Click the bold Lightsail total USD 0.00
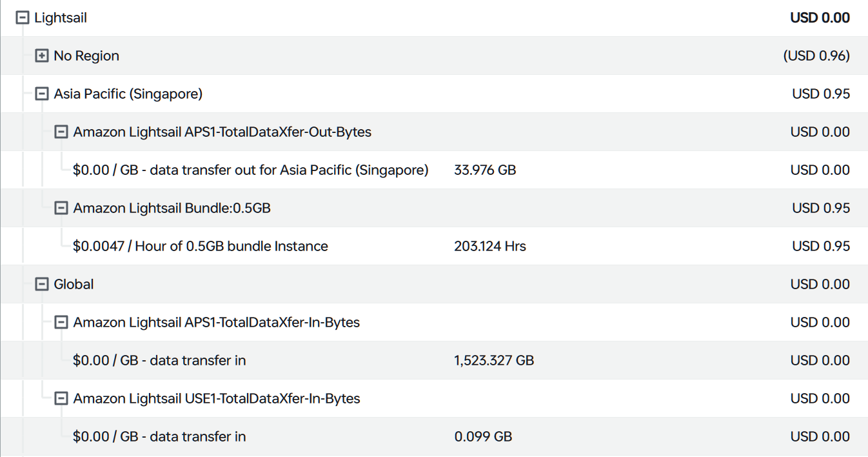The image size is (868, 457). coord(820,18)
